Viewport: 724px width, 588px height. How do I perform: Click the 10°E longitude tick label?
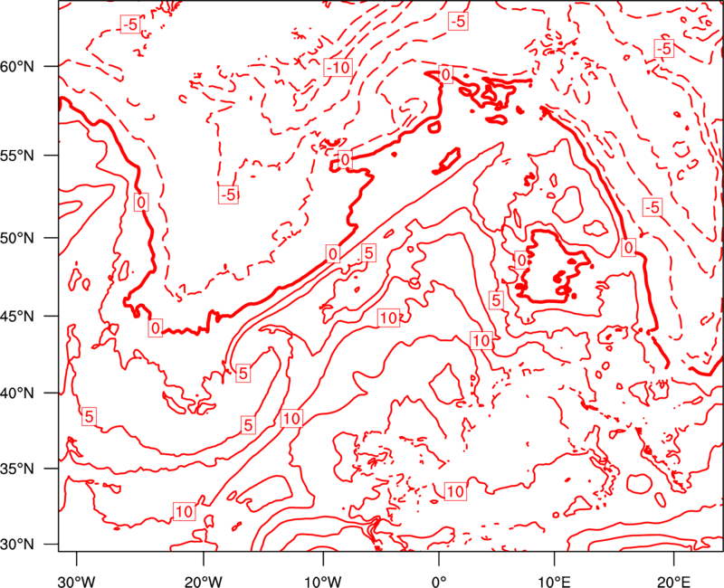click(554, 581)
